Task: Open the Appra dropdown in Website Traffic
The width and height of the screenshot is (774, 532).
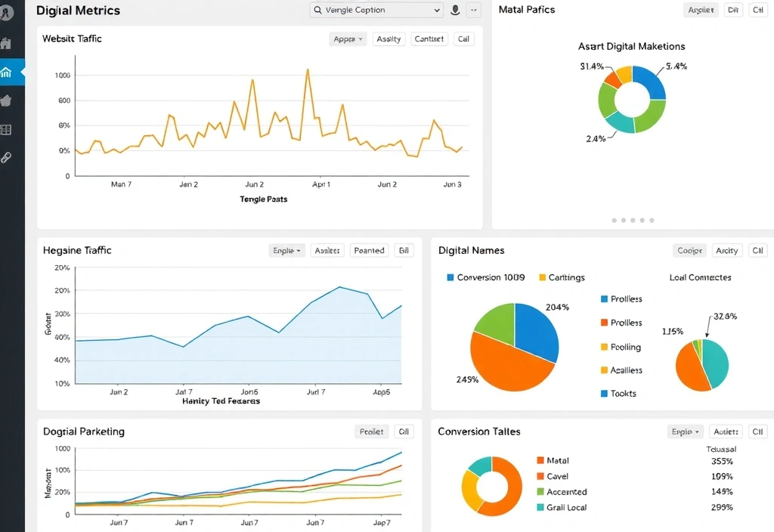Action: coord(348,39)
